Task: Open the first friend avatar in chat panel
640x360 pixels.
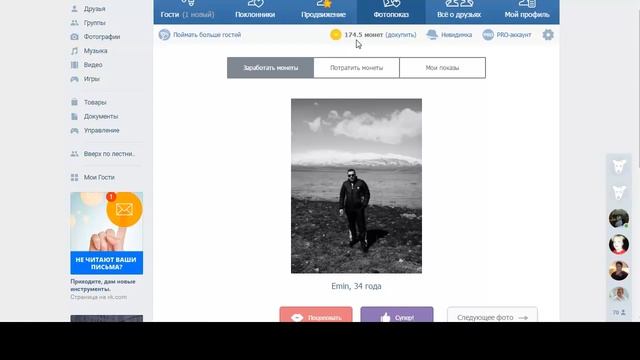Action: [619, 218]
